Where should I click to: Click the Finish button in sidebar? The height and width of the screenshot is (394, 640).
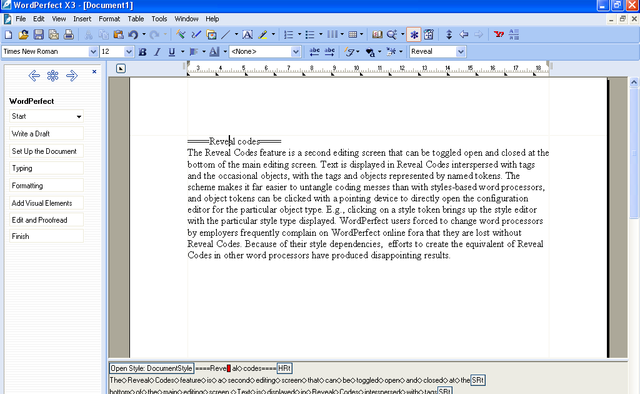pos(47,236)
